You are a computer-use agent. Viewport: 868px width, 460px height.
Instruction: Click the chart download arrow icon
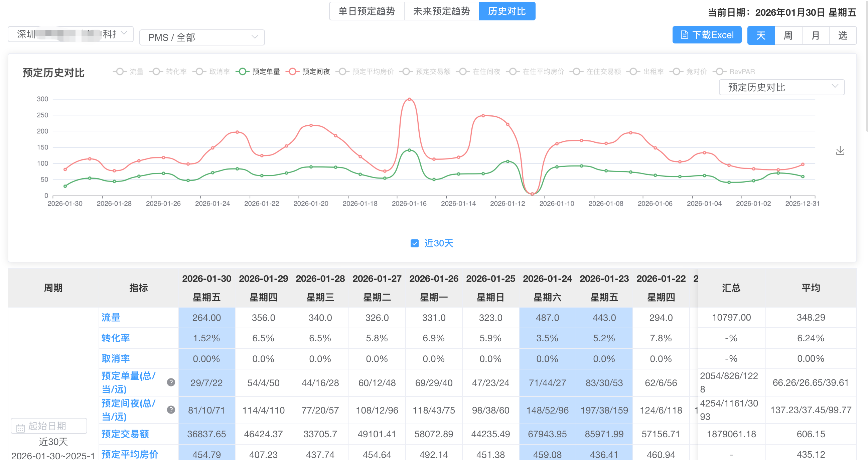pyautogui.click(x=840, y=150)
